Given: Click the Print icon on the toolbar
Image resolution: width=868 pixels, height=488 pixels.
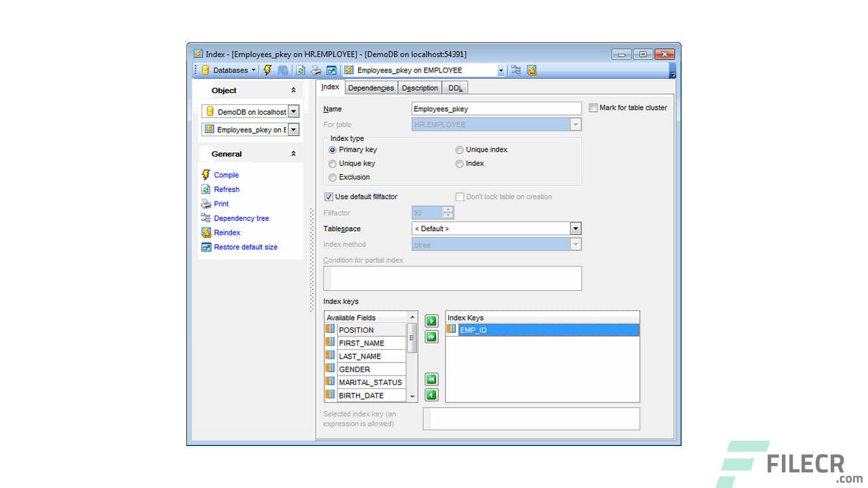Looking at the screenshot, I should (x=316, y=70).
